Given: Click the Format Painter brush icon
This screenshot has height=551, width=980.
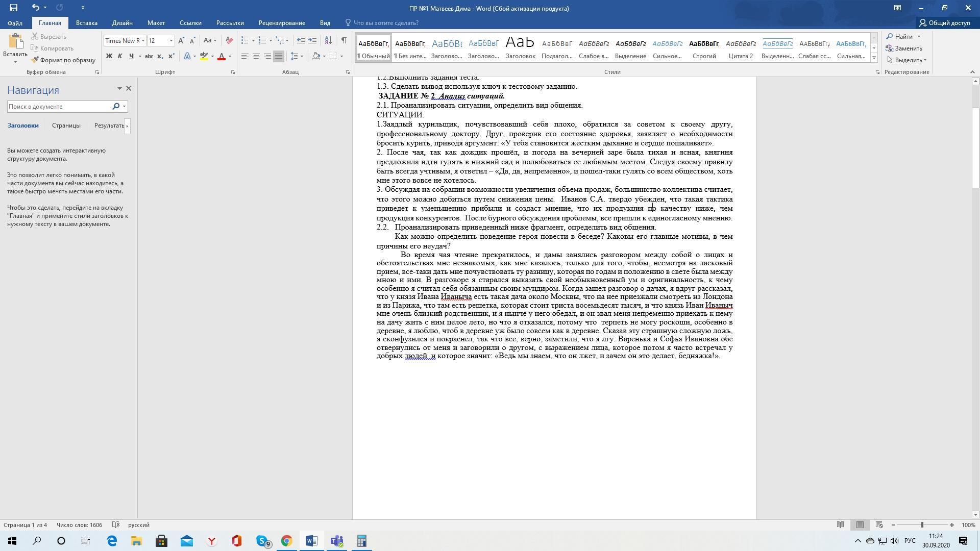Looking at the screenshot, I should pos(35,60).
